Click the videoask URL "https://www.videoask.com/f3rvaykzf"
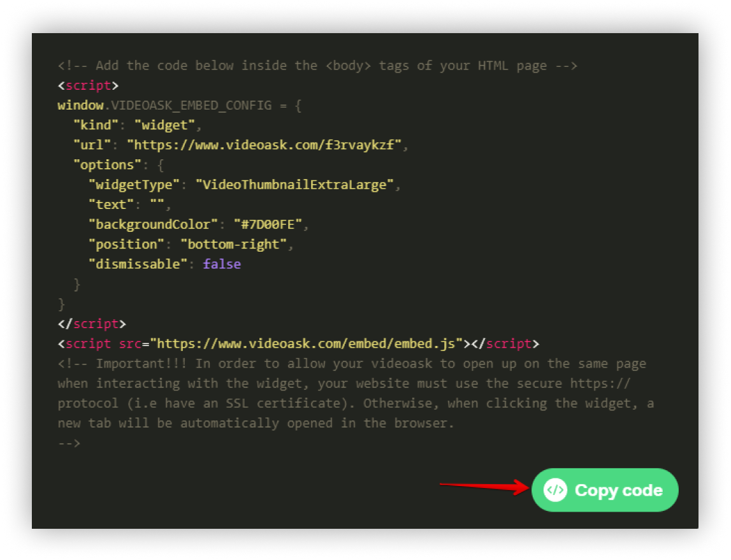This screenshot has height=560, width=731. 264,145
